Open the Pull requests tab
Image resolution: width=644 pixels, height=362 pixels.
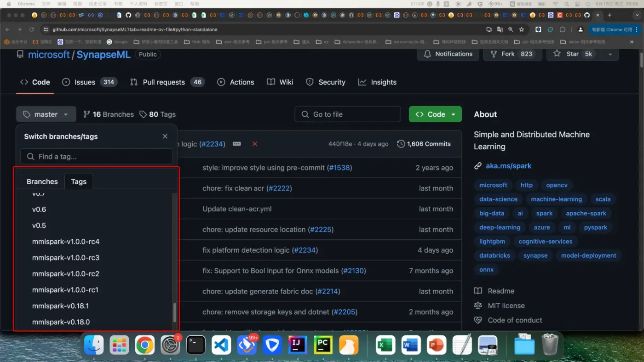[167, 82]
